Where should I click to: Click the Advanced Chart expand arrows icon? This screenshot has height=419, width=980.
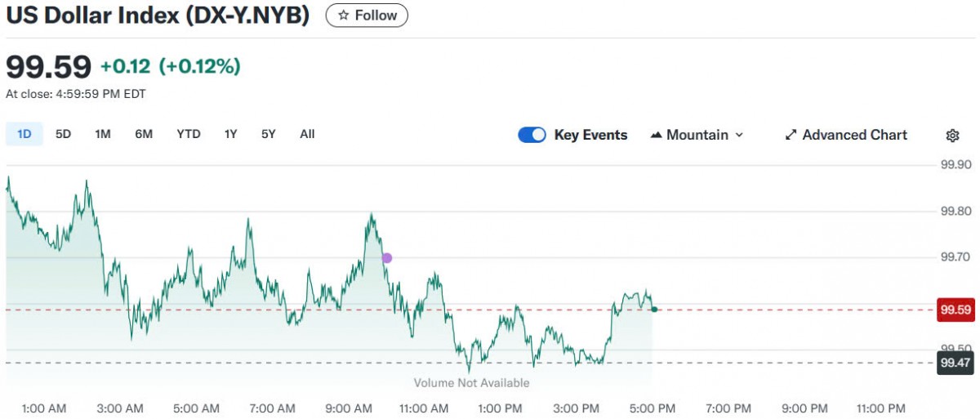pyautogui.click(x=791, y=136)
